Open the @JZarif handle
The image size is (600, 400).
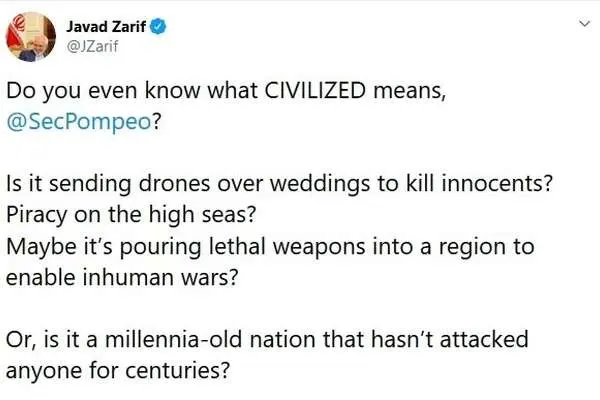pos(92,46)
